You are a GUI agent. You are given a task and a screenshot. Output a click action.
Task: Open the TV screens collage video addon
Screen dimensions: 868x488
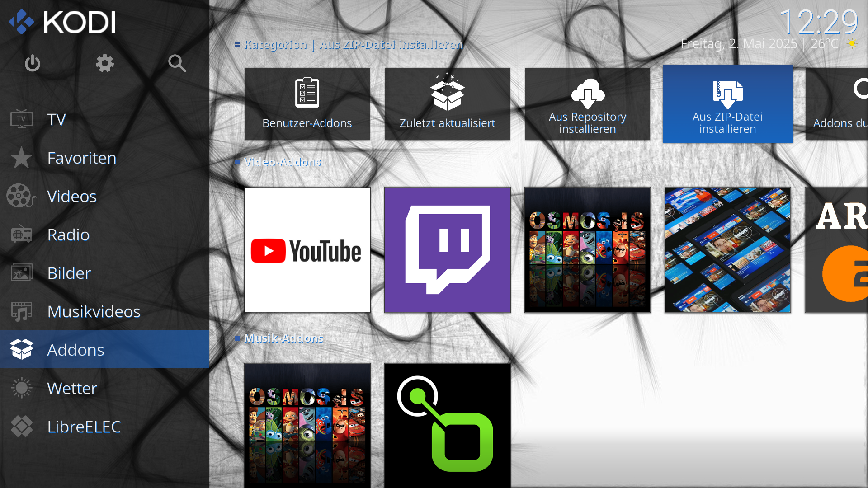pyautogui.click(x=728, y=250)
